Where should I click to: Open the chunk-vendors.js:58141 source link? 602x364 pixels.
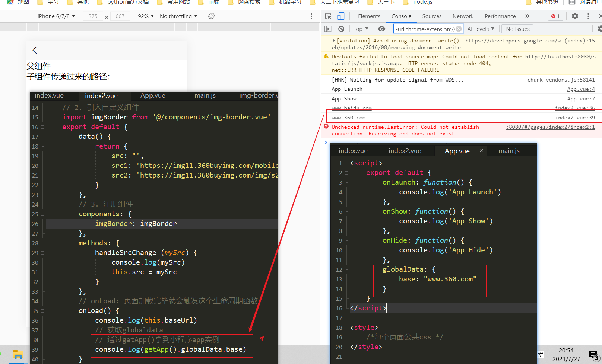pyautogui.click(x=561, y=80)
